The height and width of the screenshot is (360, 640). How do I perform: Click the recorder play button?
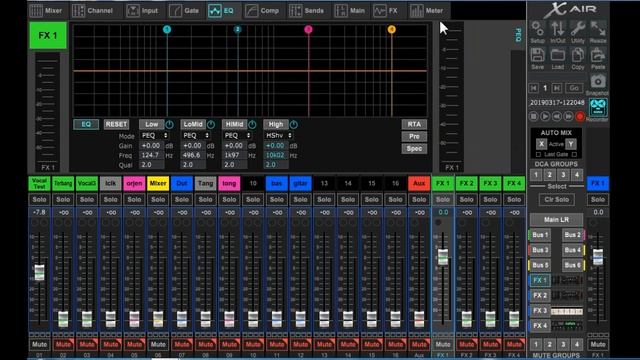pyautogui.click(x=545, y=117)
